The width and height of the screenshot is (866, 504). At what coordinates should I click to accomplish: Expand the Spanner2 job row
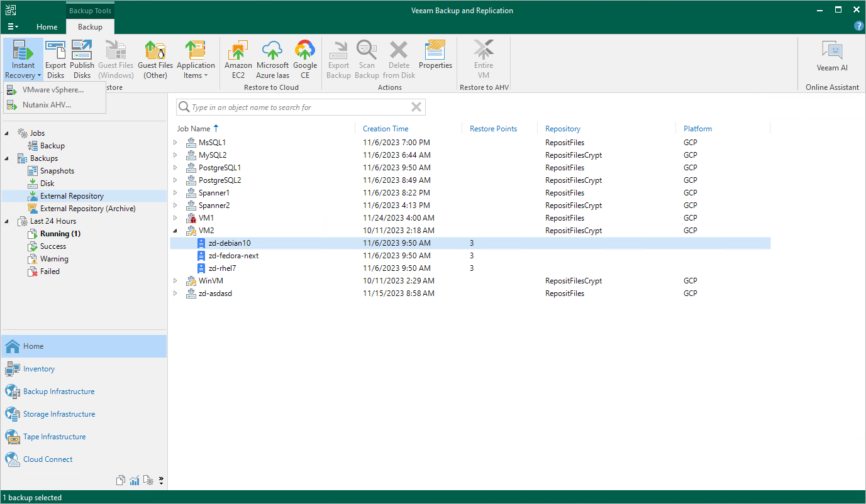175,205
